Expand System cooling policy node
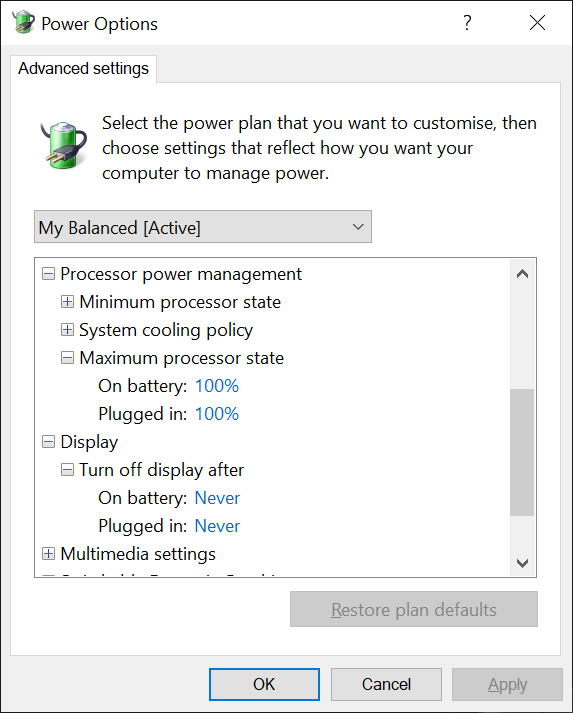Viewport: 573px width, 713px height. click(x=67, y=330)
